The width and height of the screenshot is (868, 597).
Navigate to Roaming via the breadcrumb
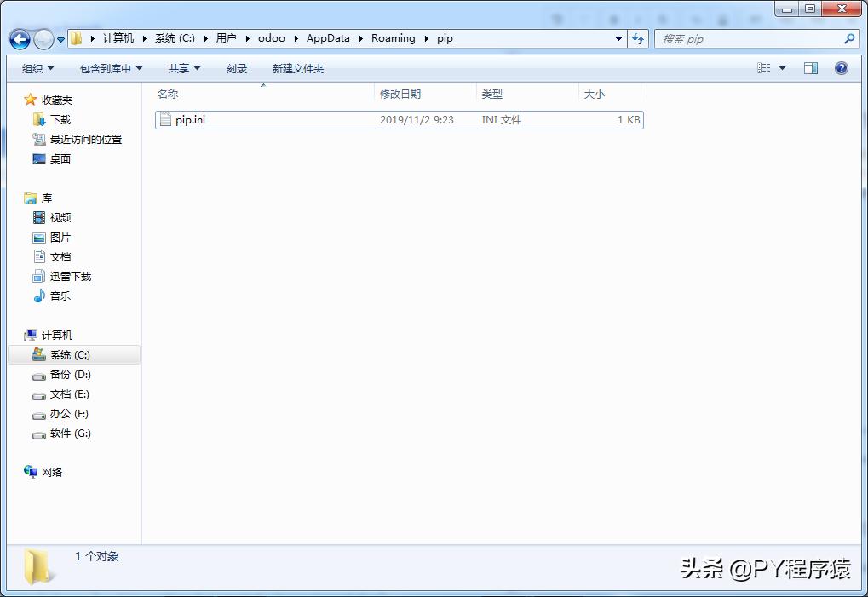point(393,38)
